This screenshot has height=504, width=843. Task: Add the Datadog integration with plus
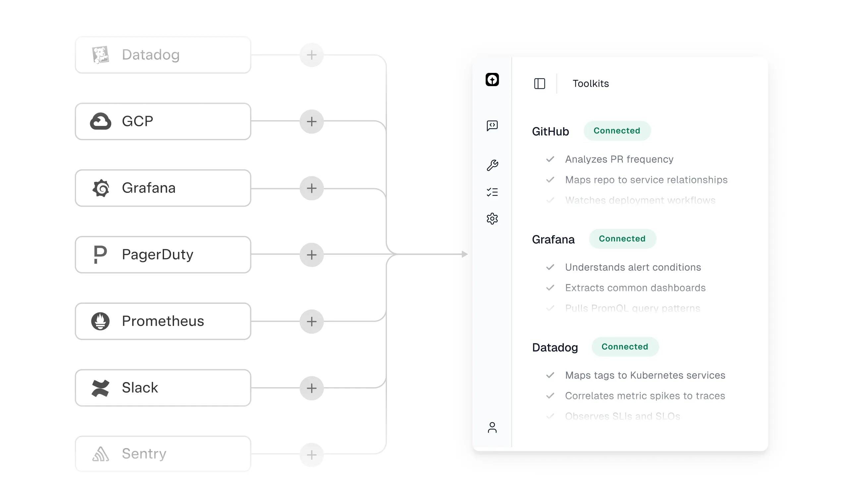pyautogui.click(x=311, y=55)
